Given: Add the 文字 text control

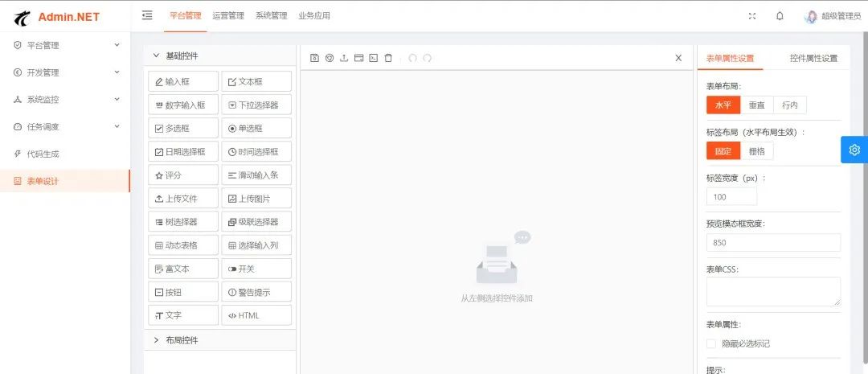Looking at the screenshot, I should [x=183, y=315].
